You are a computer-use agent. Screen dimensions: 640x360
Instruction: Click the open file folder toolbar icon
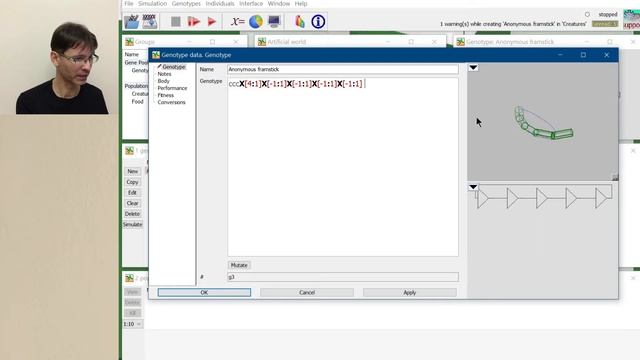click(x=132, y=21)
